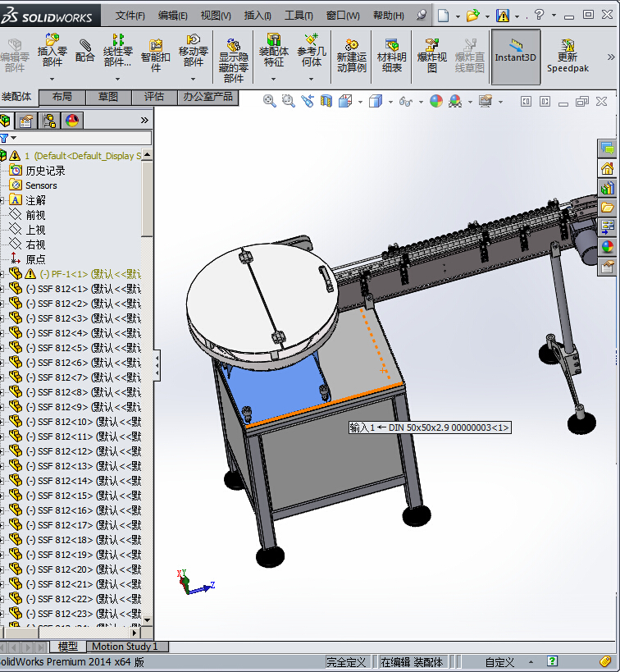Viewport: 620px width, 672px height.
Task: Open File (文件) menu
Action: 130,16
